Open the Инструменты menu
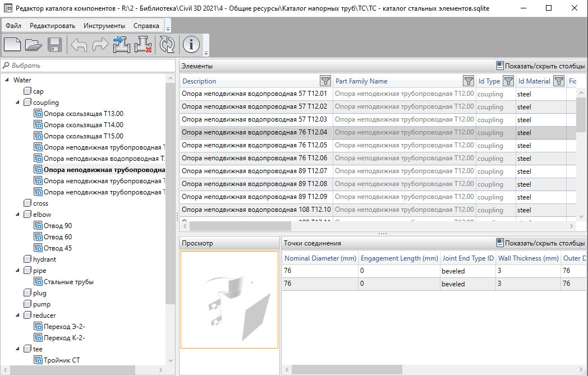The image size is (588, 376). pyautogui.click(x=104, y=26)
